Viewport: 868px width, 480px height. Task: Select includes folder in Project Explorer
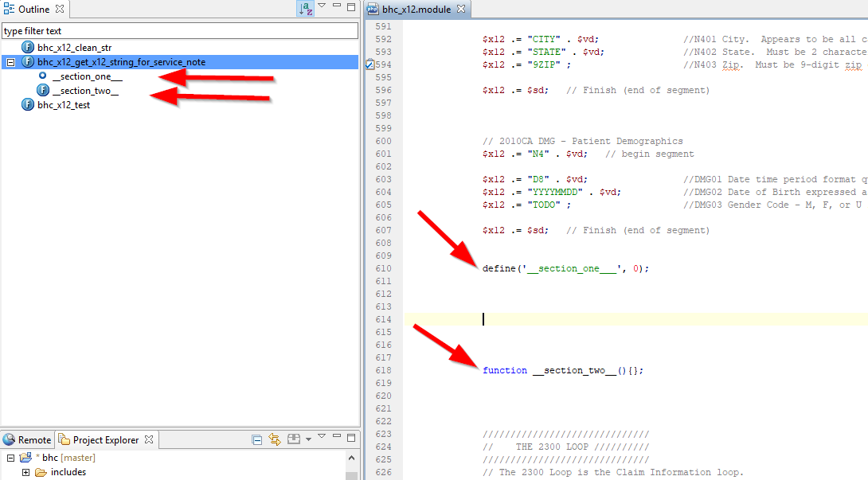point(68,472)
